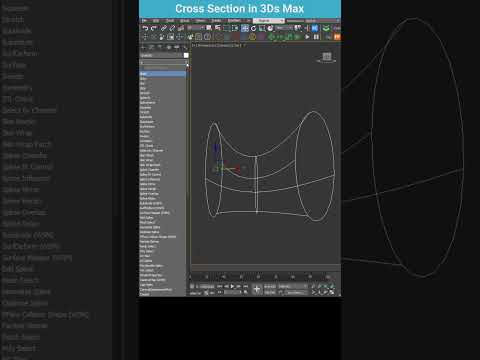Switch to the Motion command panel tab
The height and width of the screenshot is (360, 480).
(169, 47)
